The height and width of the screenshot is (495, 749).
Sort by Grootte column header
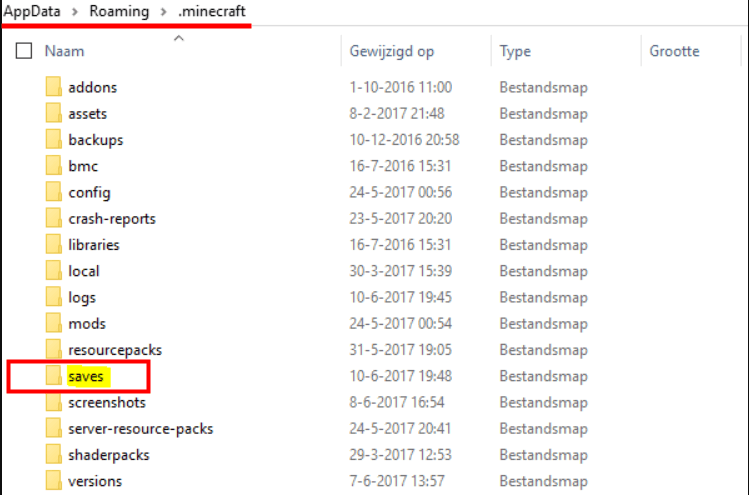[x=674, y=51]
